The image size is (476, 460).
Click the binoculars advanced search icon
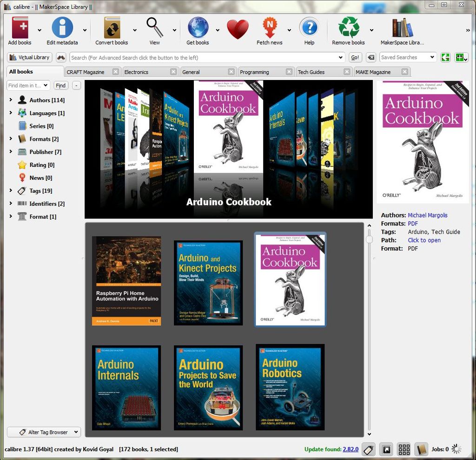pos(61,57)
